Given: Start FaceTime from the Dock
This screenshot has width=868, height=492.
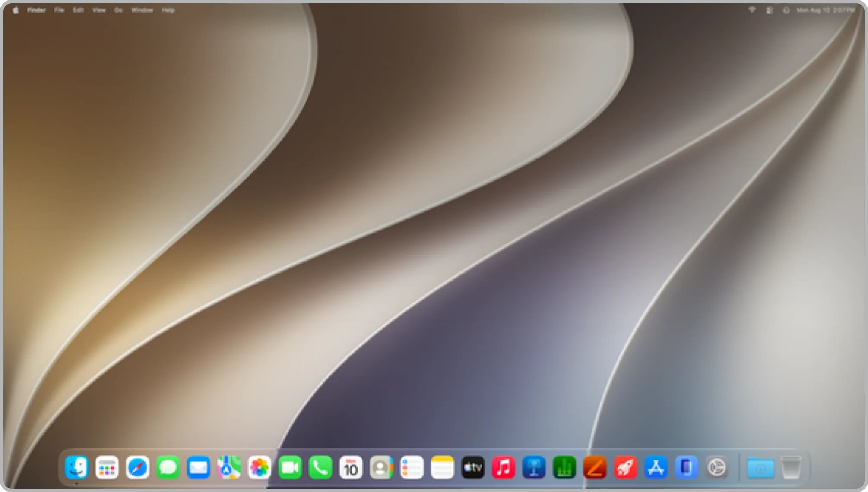Looking at the screenshot, I should point(290,467).
